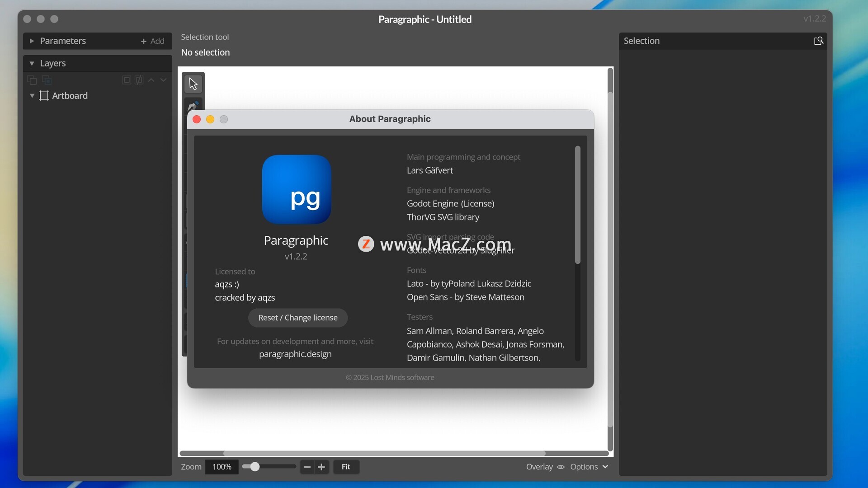The image size is (868, 488).
Task: Click the 'Fonts' heading in credits
Action: 416,270
